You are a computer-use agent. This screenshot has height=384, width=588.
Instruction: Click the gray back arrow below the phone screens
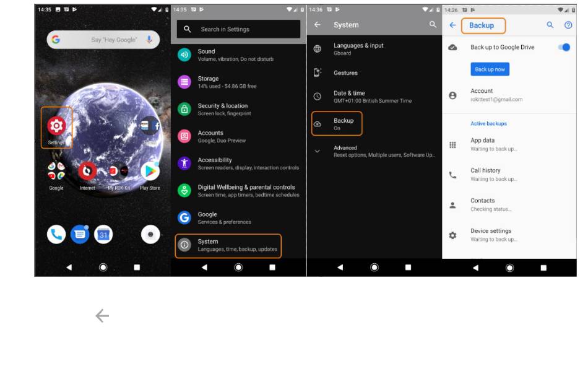(x=102, y=316)
